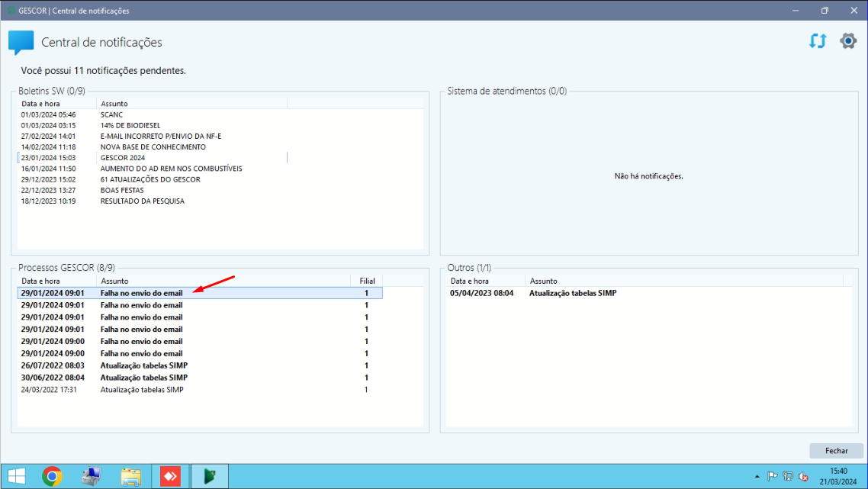Click date cell 27/02/2024 14:01
The image size is (868, 489).
point(49,137)
